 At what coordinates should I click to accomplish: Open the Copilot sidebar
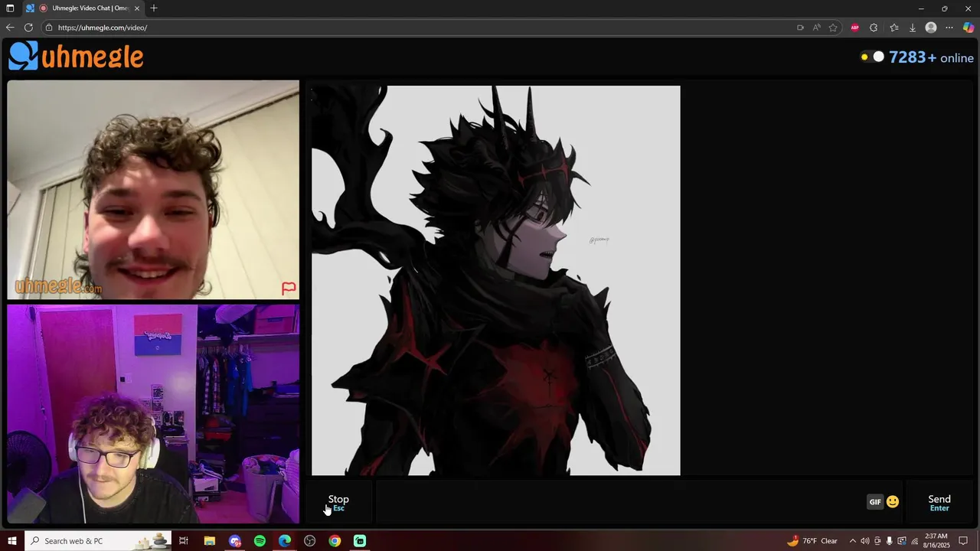[x=969, y=28]
